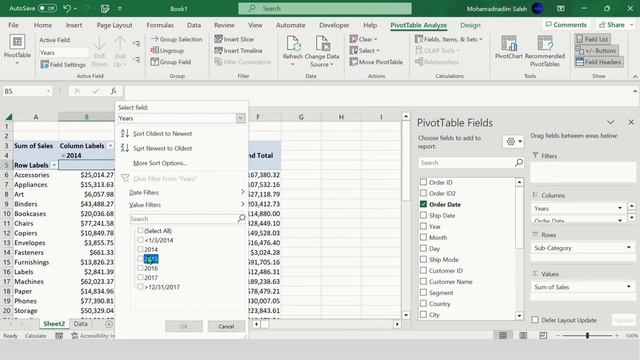640x360 pixels.
Task: Open Recommended PivotTables
Action: tap(545, 51)
